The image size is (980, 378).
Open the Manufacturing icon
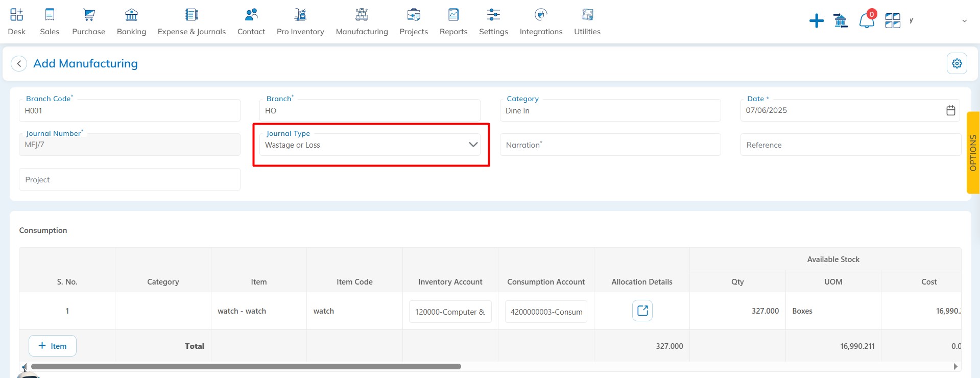point(362,14)
